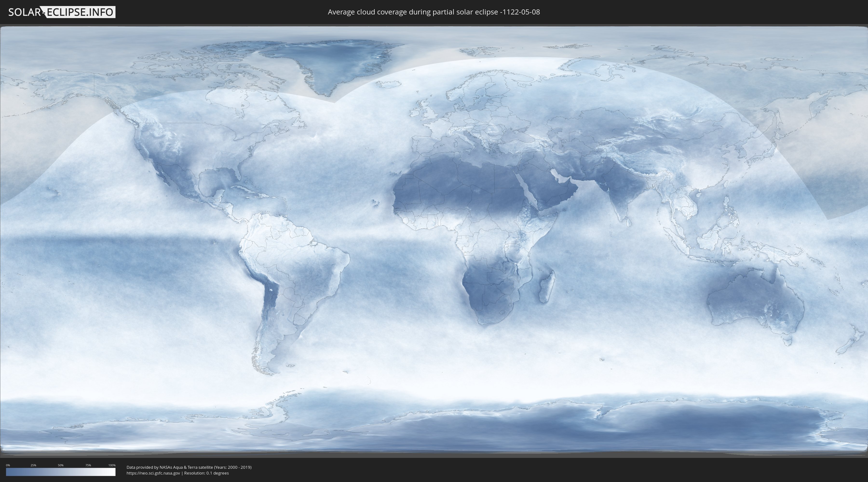Click the Resolution: 0.1 degrees text
Image resolution: width=868 pixels, height=482 pixels.
[x=206, y=473]
